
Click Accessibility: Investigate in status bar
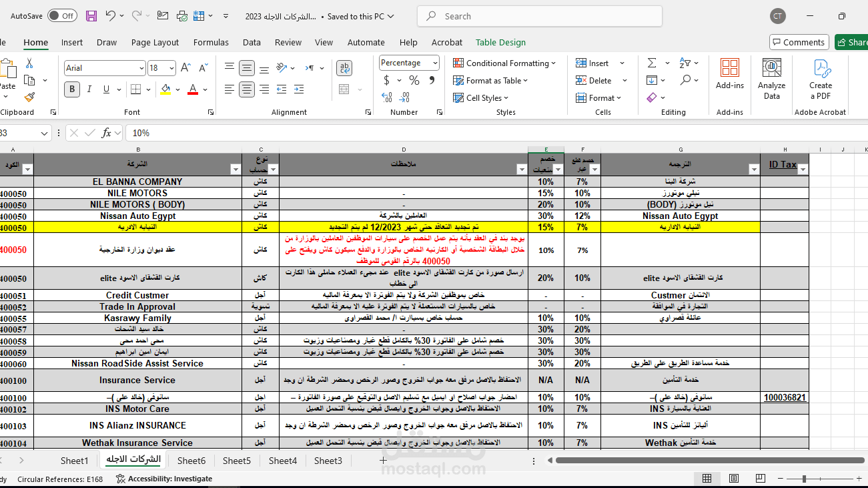164,479
